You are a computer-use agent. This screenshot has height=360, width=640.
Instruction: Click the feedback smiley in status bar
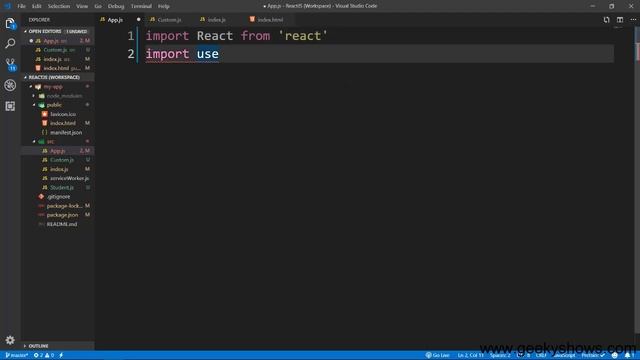(615, 356)
